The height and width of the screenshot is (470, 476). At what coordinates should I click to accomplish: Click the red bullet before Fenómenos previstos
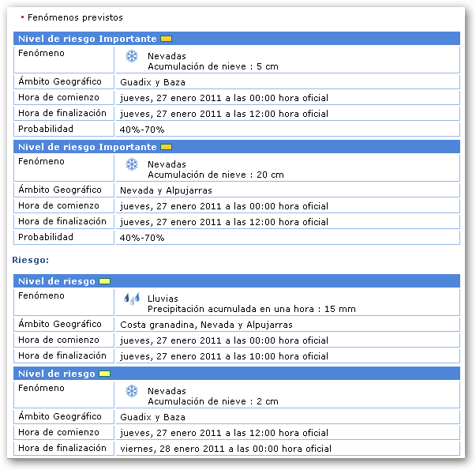[x=22, y=17]
